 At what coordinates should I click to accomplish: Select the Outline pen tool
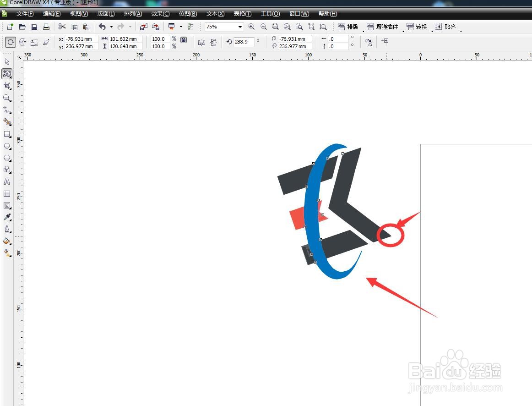7,229
